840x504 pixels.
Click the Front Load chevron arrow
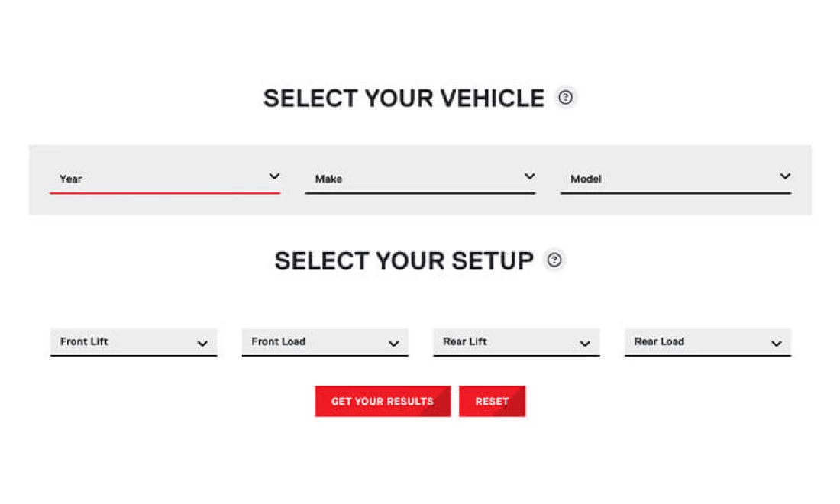(x=393, y=344)
